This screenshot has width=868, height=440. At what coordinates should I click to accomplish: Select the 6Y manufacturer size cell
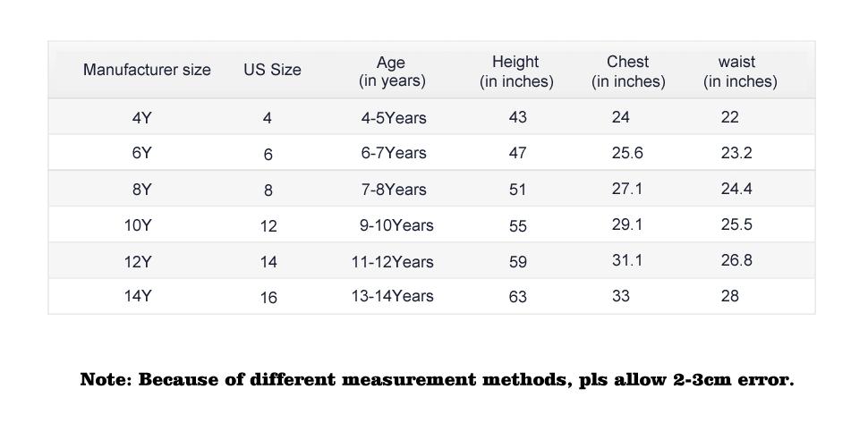pos(141,153)
